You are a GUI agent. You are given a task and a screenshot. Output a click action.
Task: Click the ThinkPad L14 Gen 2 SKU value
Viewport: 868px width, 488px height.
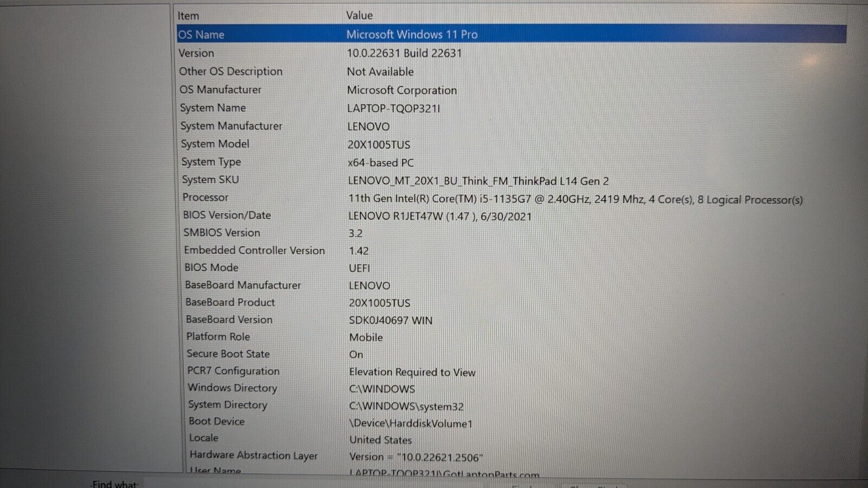[x=478, y=181]
